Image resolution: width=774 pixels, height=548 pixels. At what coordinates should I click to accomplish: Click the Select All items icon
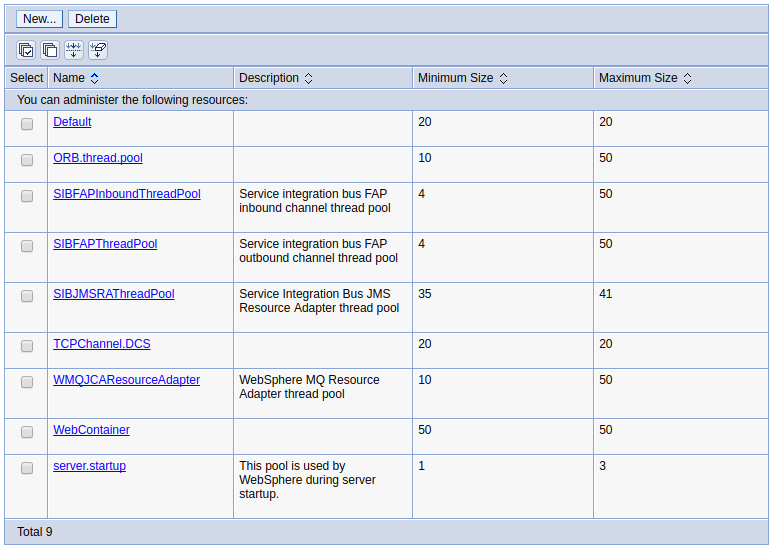26,50
